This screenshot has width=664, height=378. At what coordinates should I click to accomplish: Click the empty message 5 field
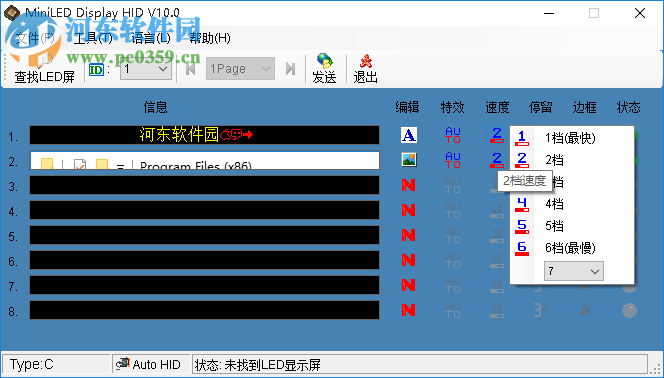[205, 235]
